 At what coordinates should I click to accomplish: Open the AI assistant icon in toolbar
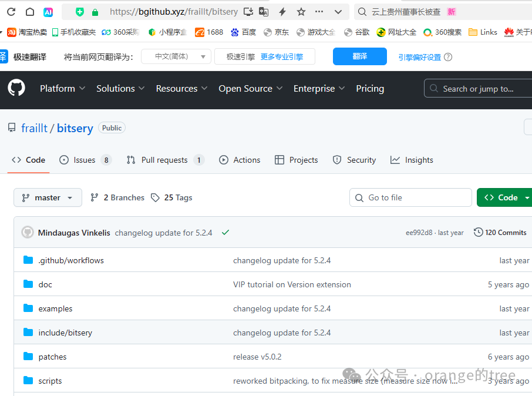pos(48,12)
